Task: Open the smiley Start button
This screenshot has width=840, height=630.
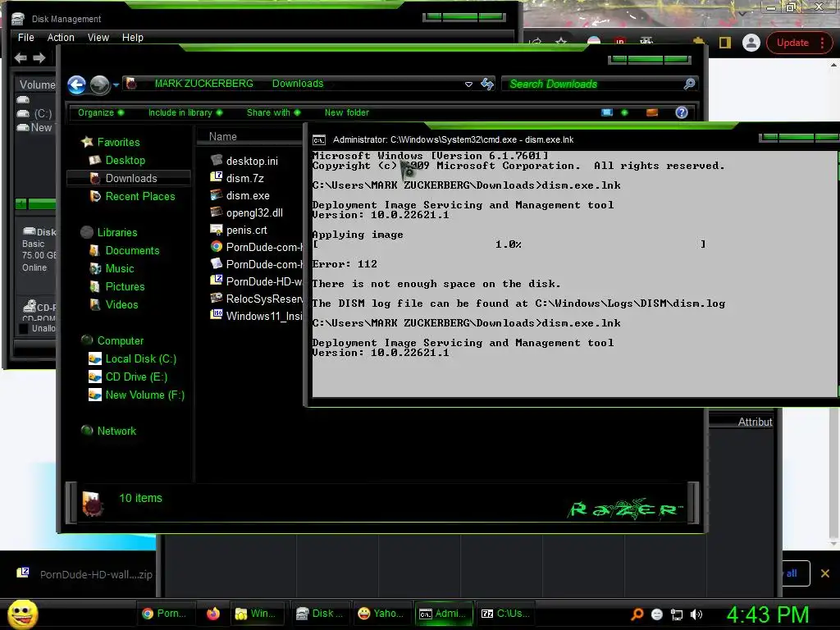Action: click(22, 614)
